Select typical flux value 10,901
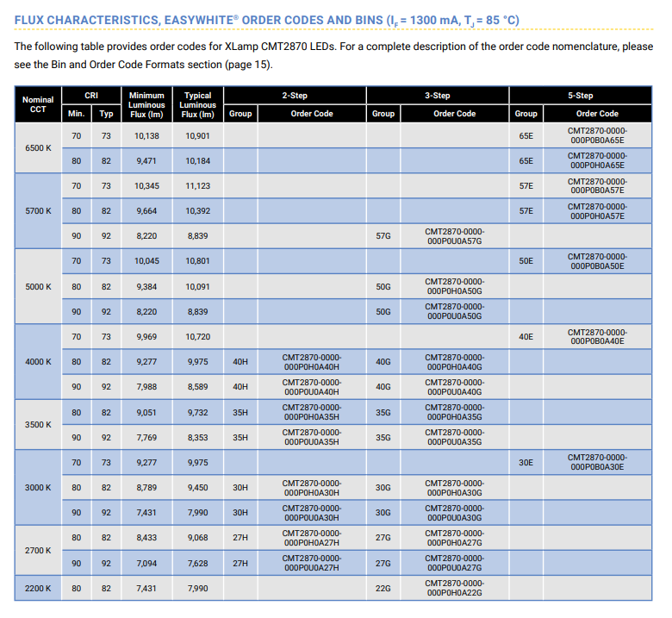 tap(197, 136)
